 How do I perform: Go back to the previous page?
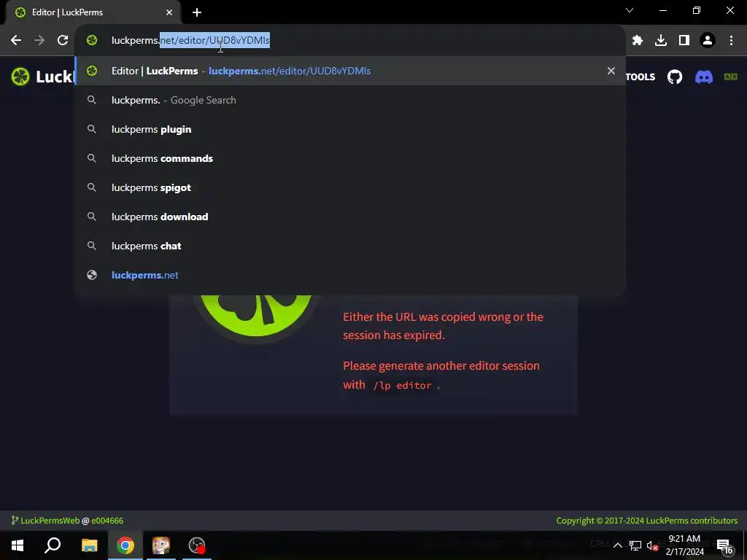[16, 41]
